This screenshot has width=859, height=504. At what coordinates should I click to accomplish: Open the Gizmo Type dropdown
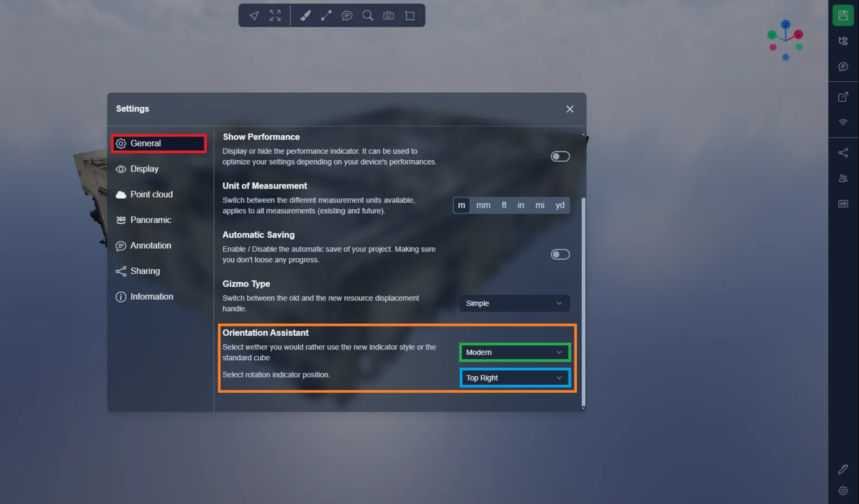pos(514,304)
